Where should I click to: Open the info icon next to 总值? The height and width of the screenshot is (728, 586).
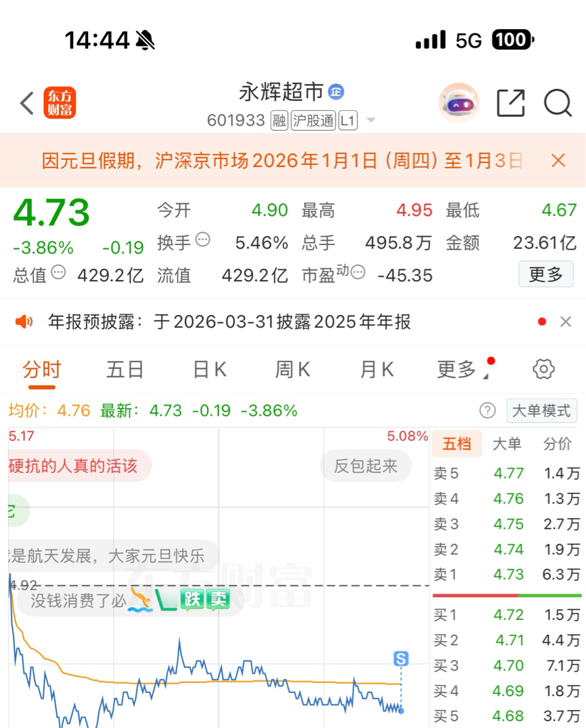point(58,272)
